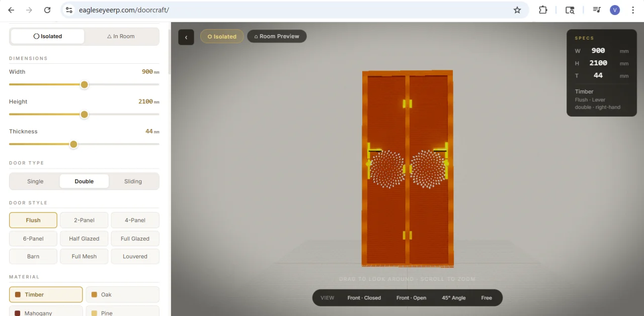Switch sidebar mode to Isolated
Screen dimensions: 644x316
click(48, 36)
